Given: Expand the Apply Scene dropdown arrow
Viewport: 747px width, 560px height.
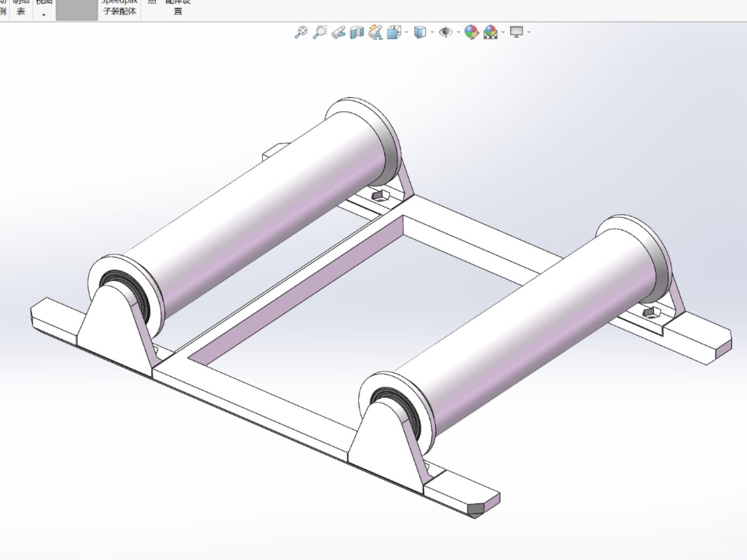Looking at the screenshot, I should (x=503, y=32).
